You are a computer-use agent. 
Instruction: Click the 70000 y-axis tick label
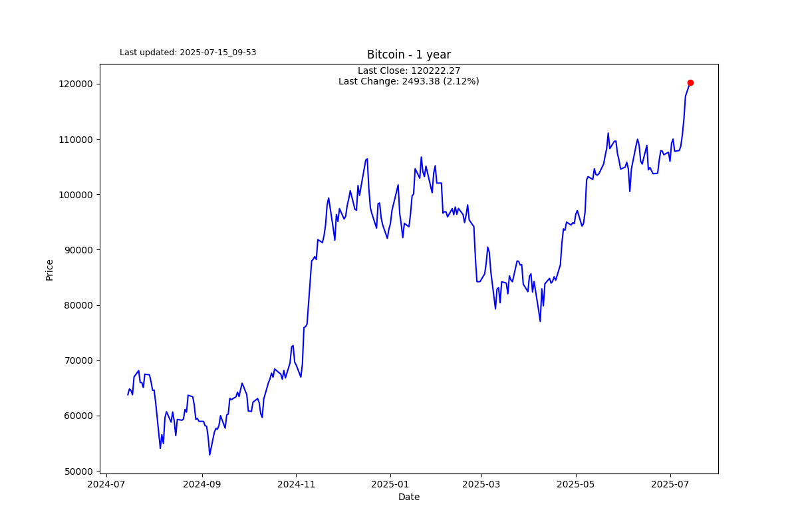[76, 360]
